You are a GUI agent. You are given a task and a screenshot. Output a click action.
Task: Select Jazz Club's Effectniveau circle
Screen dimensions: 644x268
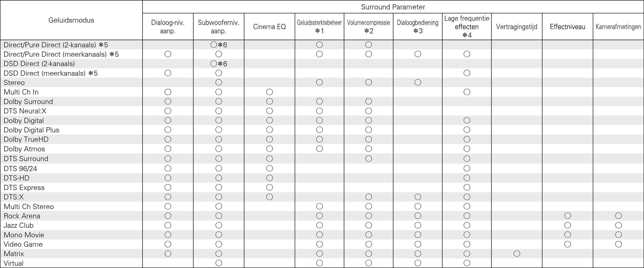pyautogui.click(x=568, y=225)
